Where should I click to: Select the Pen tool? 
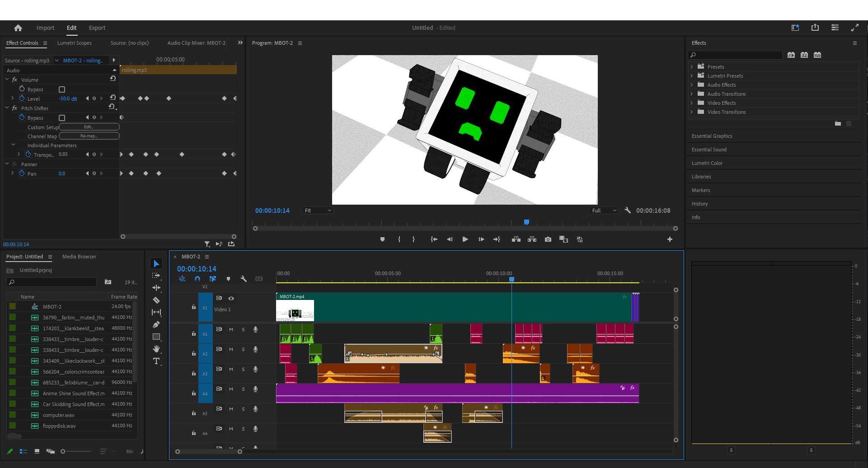156,324
